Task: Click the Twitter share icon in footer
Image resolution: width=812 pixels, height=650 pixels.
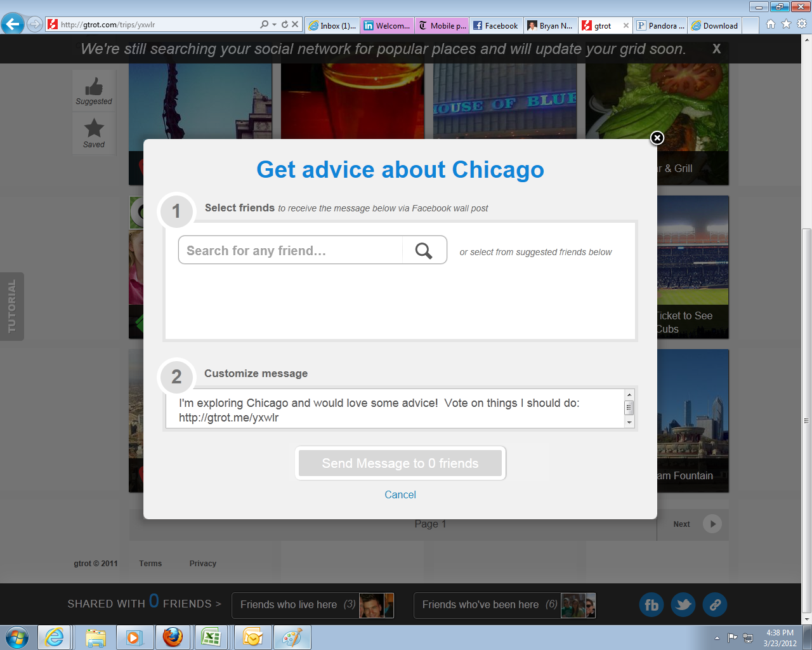Action: (683, 605)
